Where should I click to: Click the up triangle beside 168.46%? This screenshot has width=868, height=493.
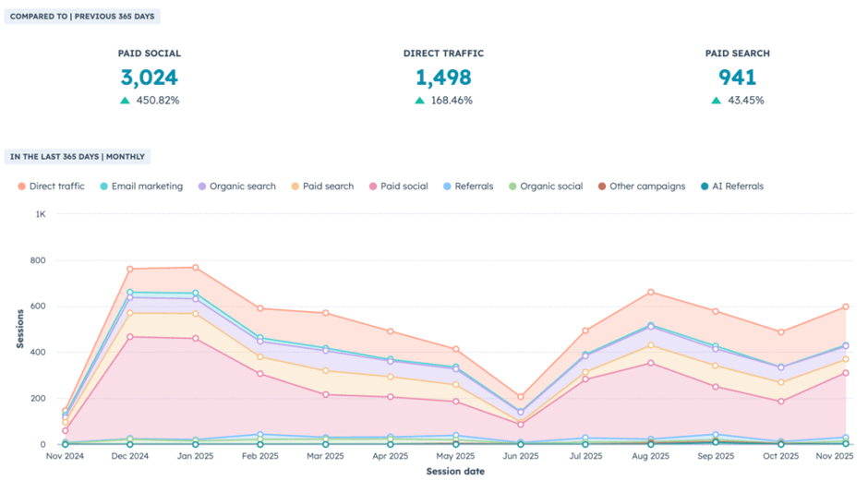[x=420, y=101]
